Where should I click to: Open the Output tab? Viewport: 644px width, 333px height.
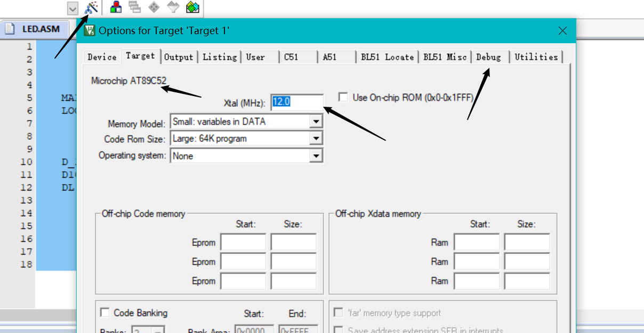[179, 57]
